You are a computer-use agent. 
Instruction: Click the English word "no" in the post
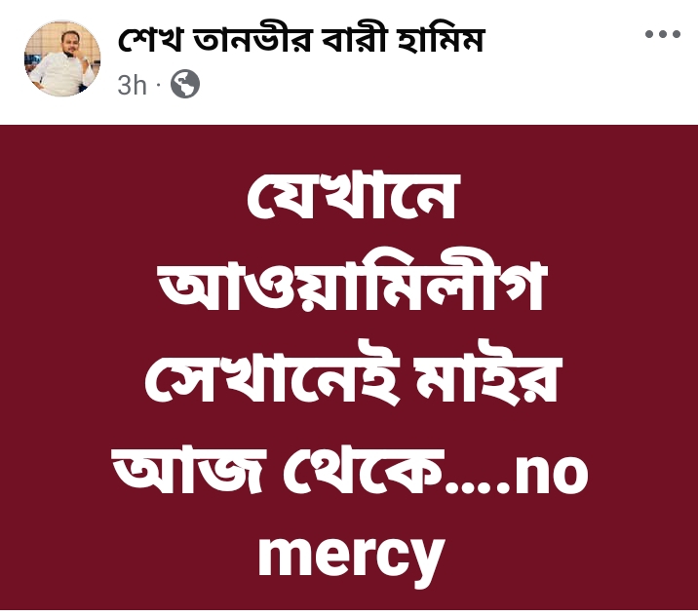[552, 476]
